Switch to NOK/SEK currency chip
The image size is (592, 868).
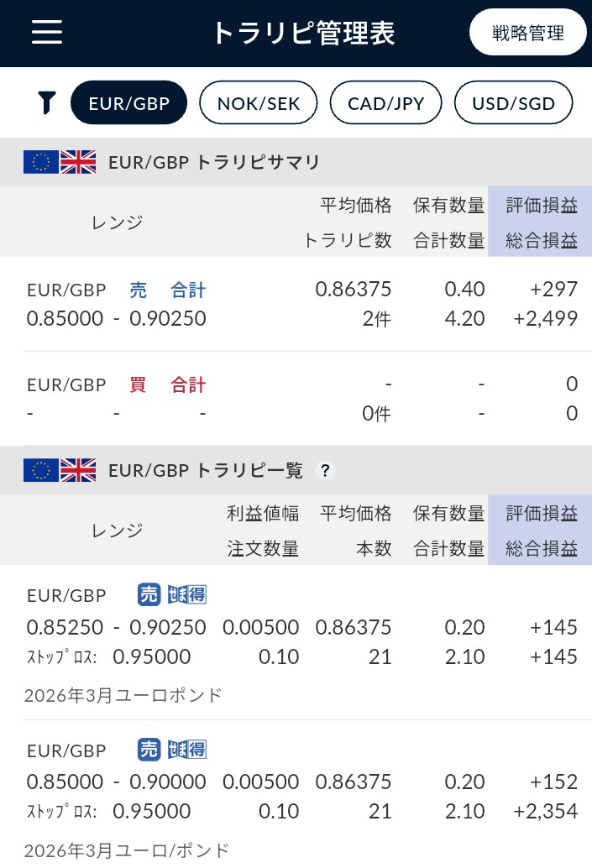point(258,103)
